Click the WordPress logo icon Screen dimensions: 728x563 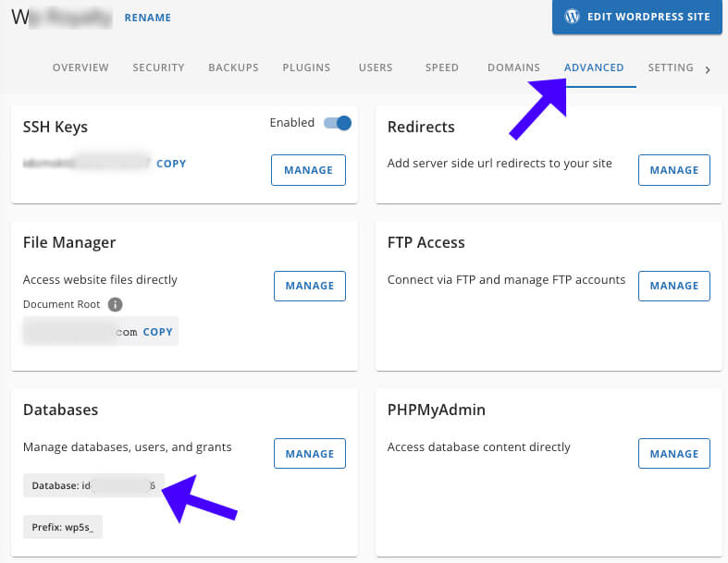(572, 17)
